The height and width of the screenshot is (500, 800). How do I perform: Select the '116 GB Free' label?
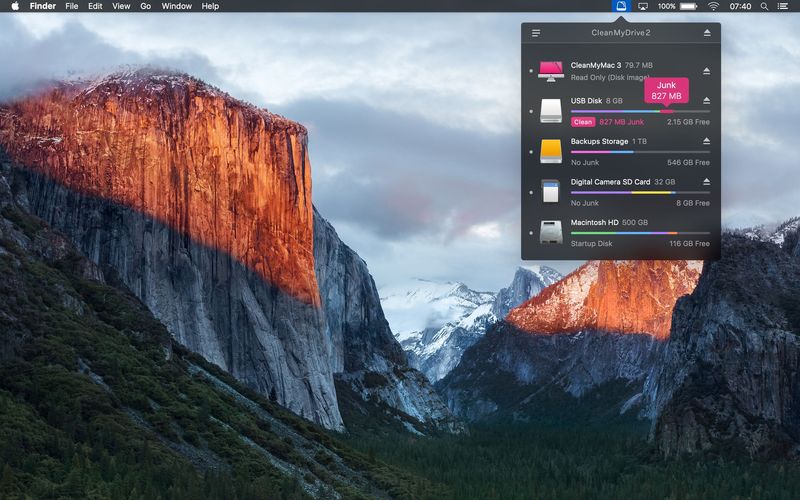click(x=689, y=243)
